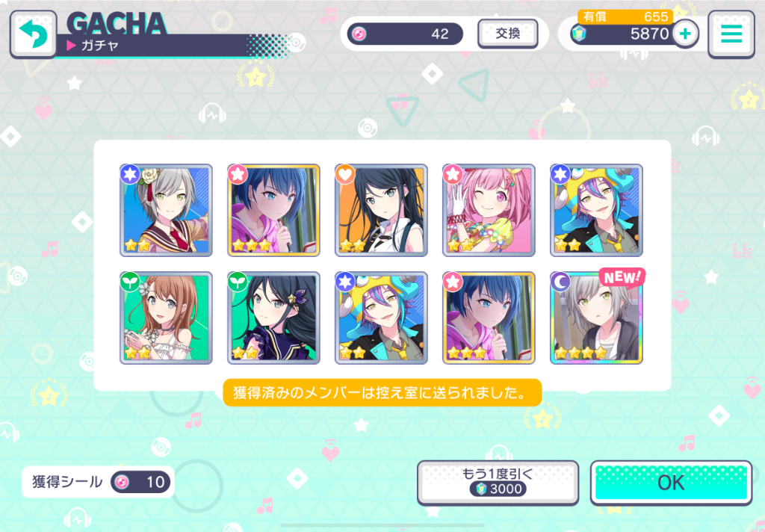
Task: Go back using the teal arrow icon
Action: [x=33, y=34]
